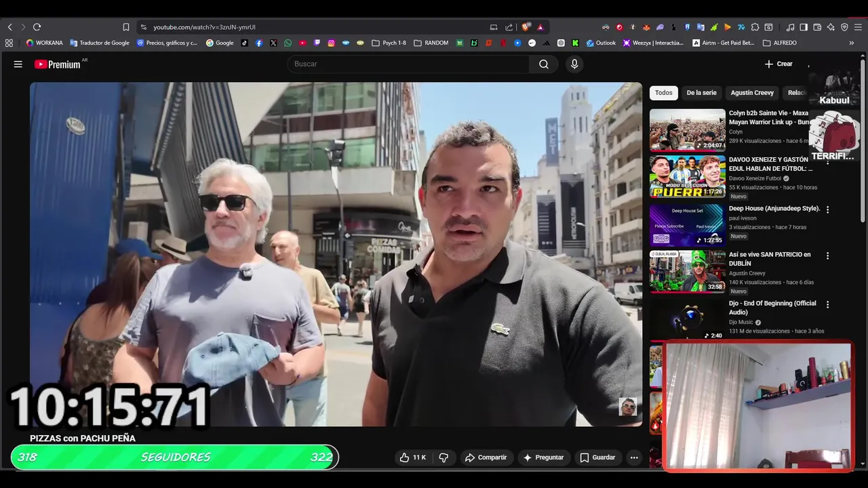Screen dimensions: 868x488
Task: Like the video (11 K)
Action: point(413,457)
